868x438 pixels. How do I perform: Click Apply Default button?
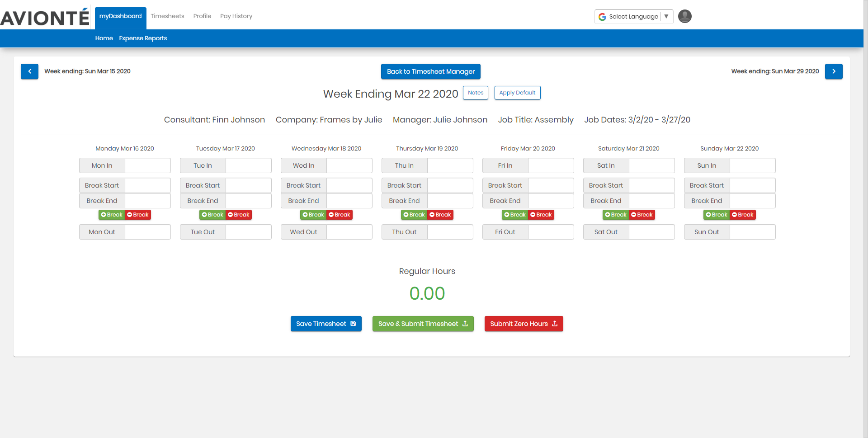point(517,93)
